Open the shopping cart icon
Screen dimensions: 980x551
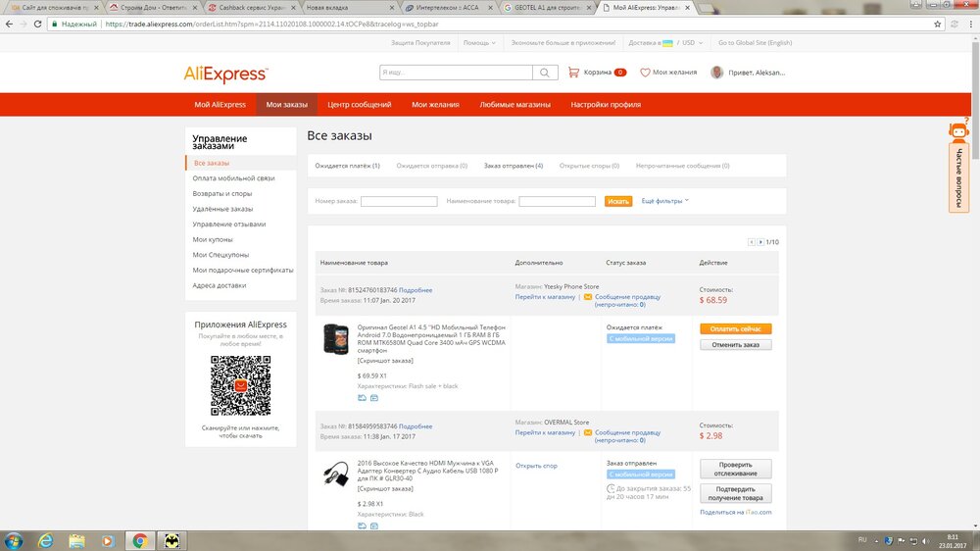click(573, 72)
